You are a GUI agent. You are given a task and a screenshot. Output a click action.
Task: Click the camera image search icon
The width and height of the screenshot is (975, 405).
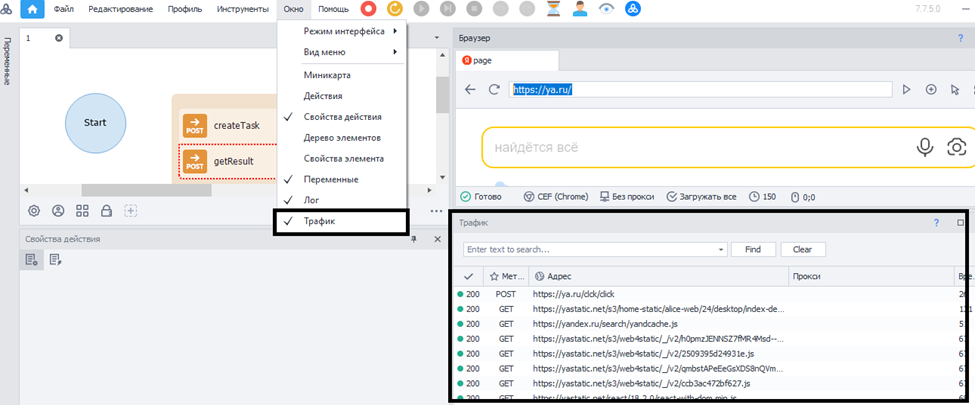click(956, 147)
